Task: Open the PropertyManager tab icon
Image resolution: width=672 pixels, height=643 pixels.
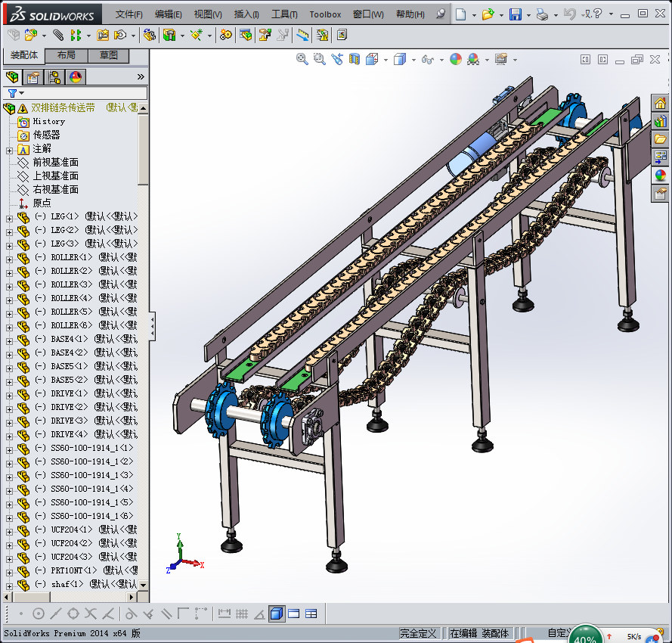Action: click(33, 78)
